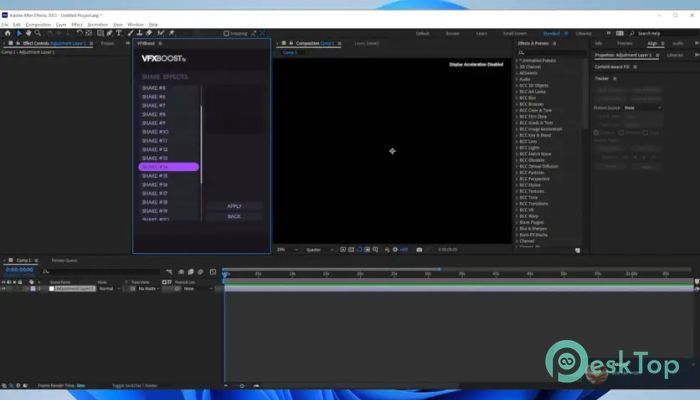Toggle frame blending icon in timeline

pyautogui.click(x=191, y=271)
